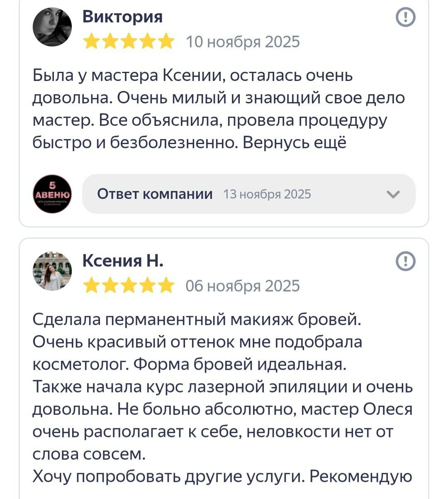
Task: Click the company reply date 13 ноября 2025
Action: (267, 194)
